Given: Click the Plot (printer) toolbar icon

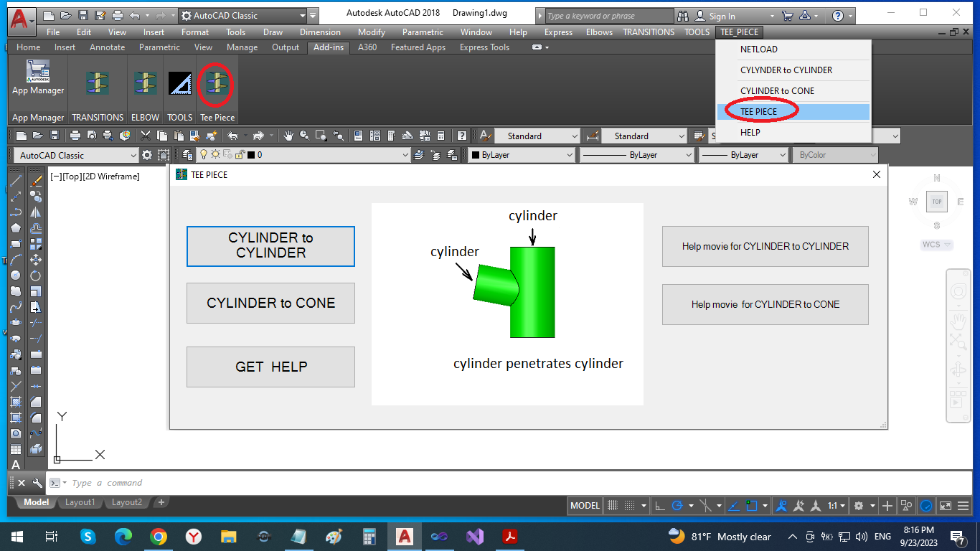Looking at the screenshot, I should 75,136.
